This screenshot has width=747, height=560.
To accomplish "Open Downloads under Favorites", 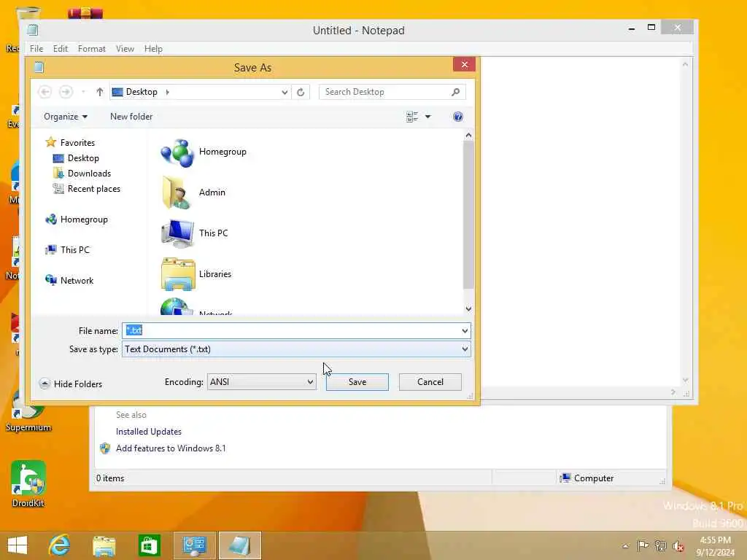I will click(88, 174).
